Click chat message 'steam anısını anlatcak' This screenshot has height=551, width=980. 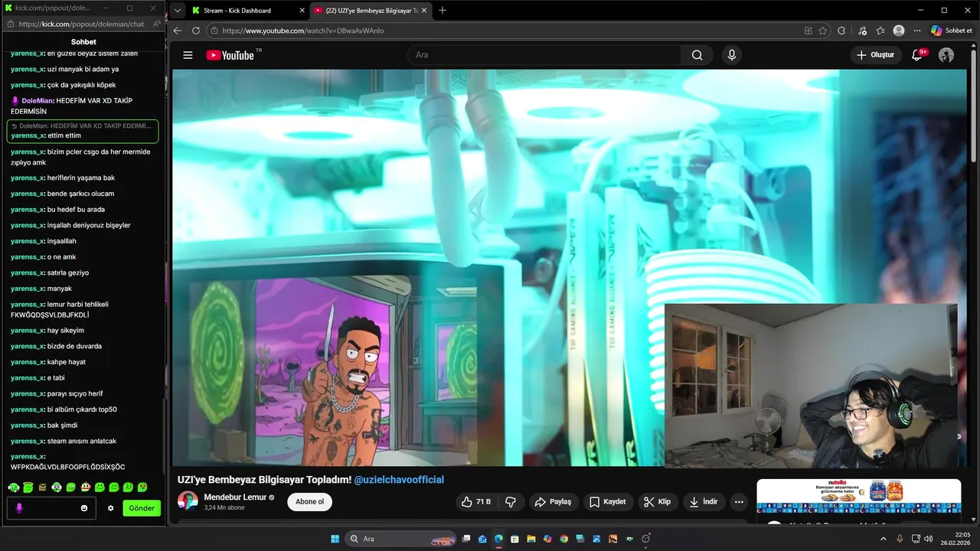82,441
